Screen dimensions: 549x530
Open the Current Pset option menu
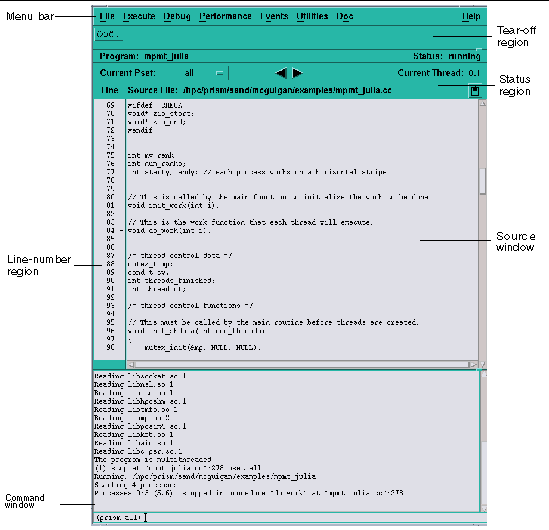click(204, 73)
